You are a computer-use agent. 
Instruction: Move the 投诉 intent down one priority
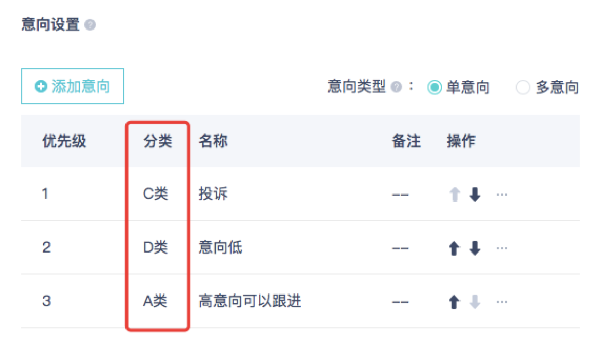click(x=474, y=195)
